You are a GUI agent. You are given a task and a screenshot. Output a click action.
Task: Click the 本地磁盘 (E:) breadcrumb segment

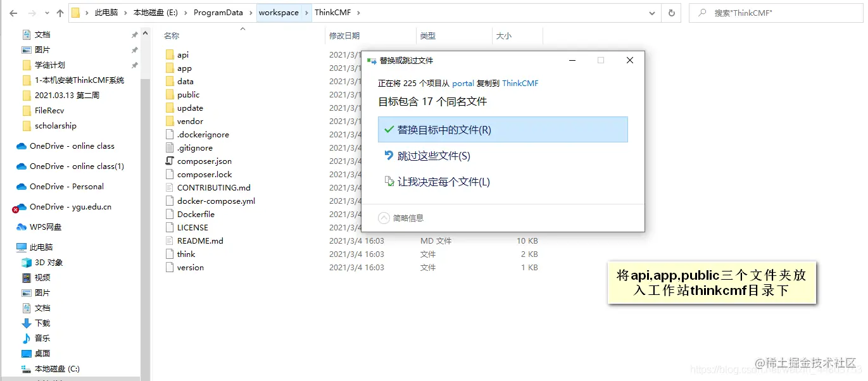(x=155, y=13)
